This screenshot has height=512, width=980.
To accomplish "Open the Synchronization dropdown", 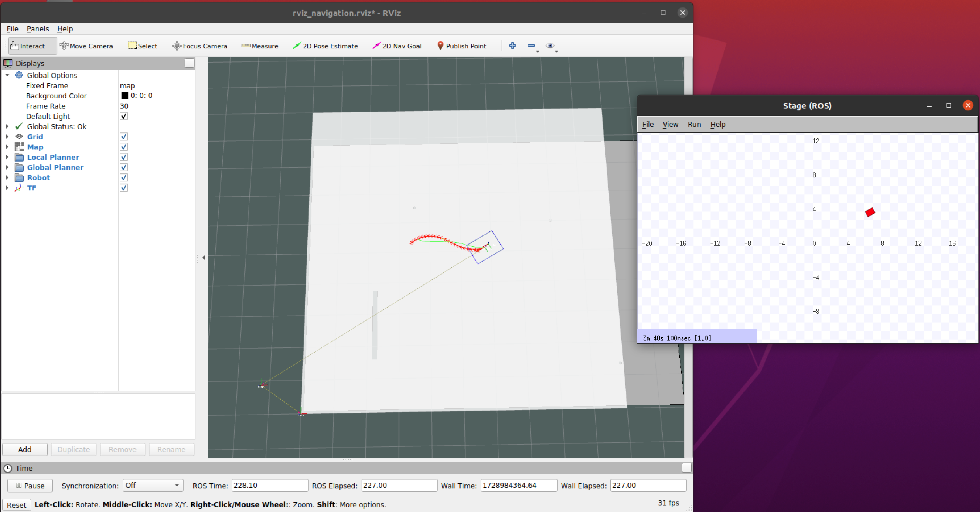I will point(153,485).
